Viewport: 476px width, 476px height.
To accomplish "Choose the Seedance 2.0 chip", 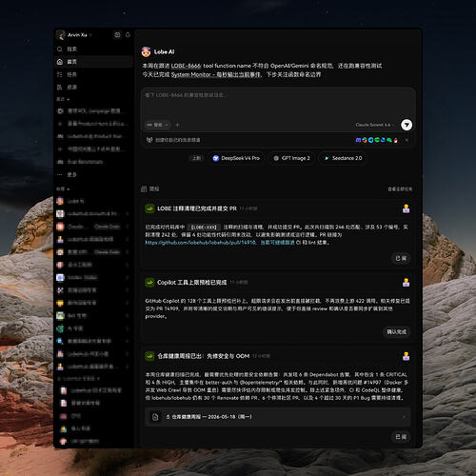I will click(x=343, y=158).
